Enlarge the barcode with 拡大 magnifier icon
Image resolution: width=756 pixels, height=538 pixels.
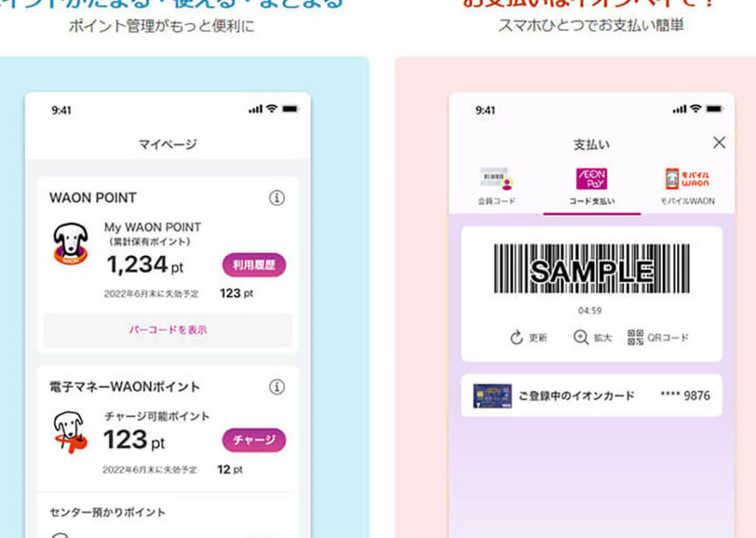coord(580,337)
